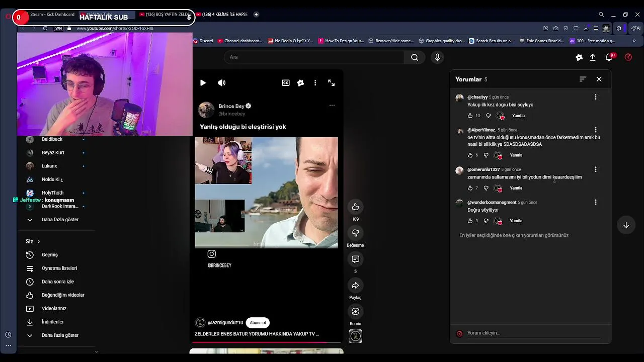Close the Yorumlar comments panel
This screenshot has height=362, width=644.
(x=599, y=79)
